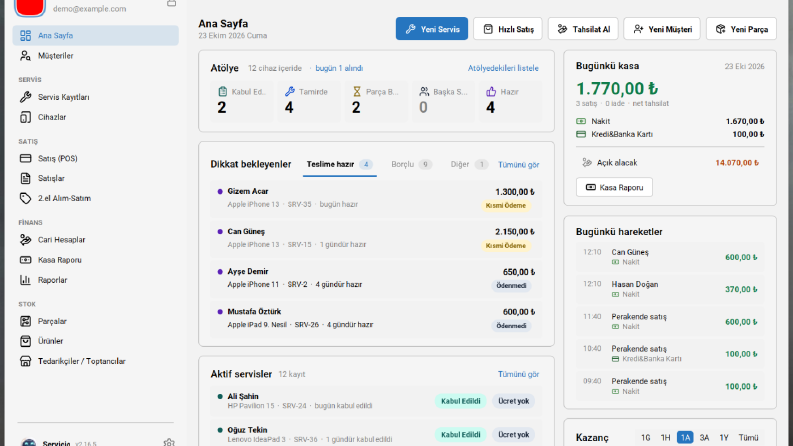Click the 'bugün 1 alındı' link
This screenshot has height=446, width=793.
[x=339, y=68]
